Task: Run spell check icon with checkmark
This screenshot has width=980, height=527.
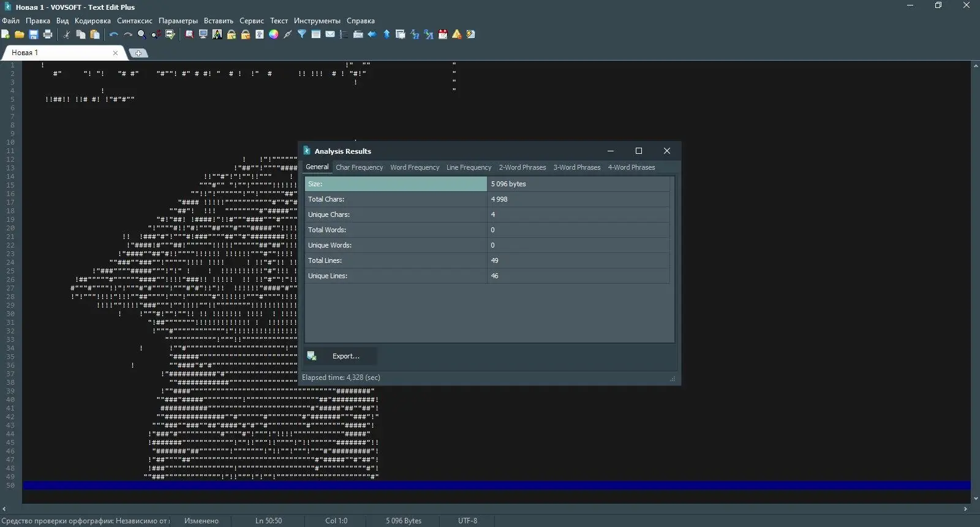Action: [170, 35]
